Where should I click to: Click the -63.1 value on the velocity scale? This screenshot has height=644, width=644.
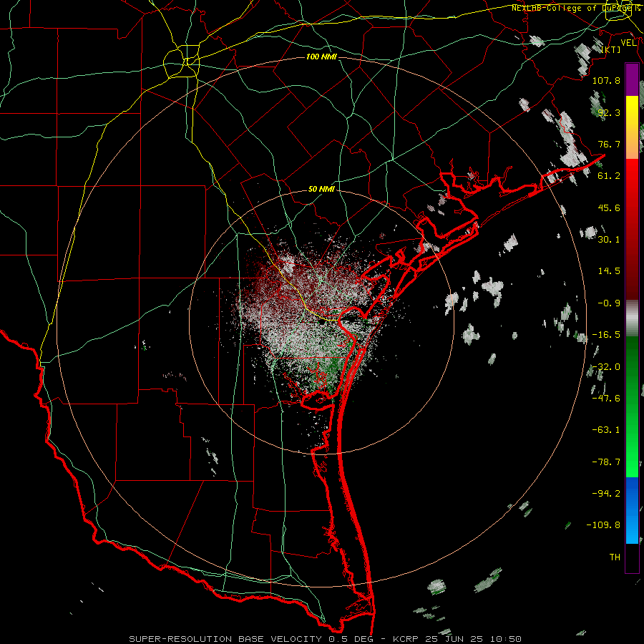[x=606, y=430]
